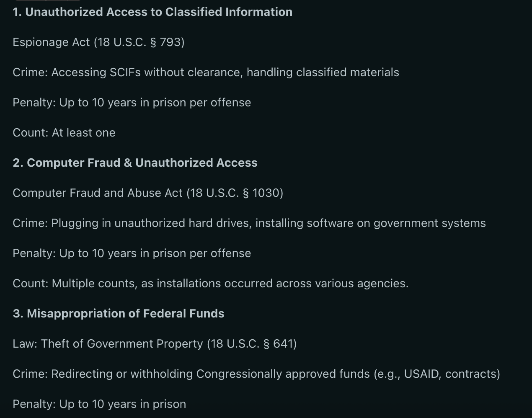532x418 pixels.
Task: Click the "Espionage Act (18 U.S.C. § 793)" line
Action: click(98, 42)
